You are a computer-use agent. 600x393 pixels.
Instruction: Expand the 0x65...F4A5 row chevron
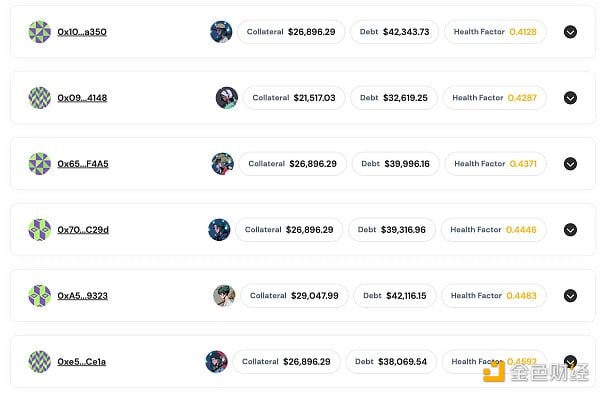[x=570, y=164]
